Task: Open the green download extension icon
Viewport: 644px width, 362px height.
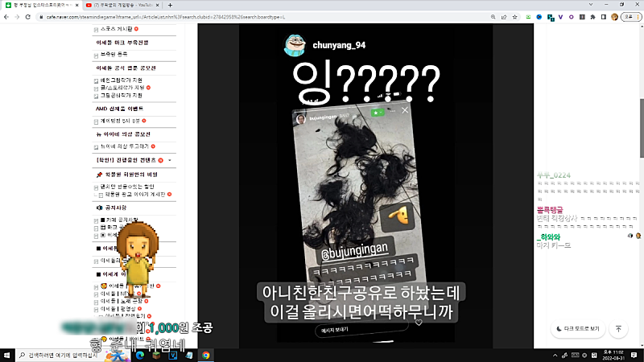Action: point(528,17)
